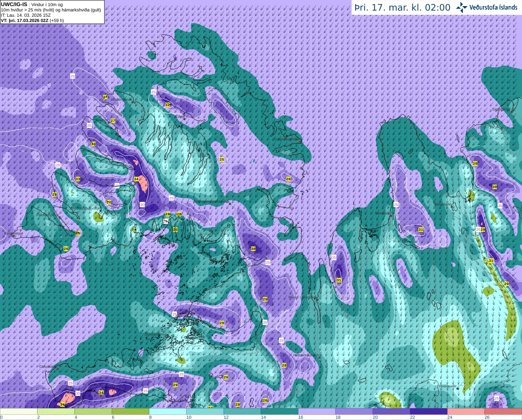Pick the 10–12 m/s turquoise legend swatch
This screenshot has height=420, width=522.
point(205,411)
